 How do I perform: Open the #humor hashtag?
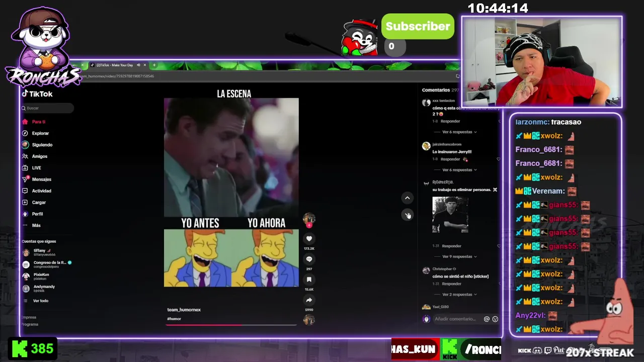(174, 319)
